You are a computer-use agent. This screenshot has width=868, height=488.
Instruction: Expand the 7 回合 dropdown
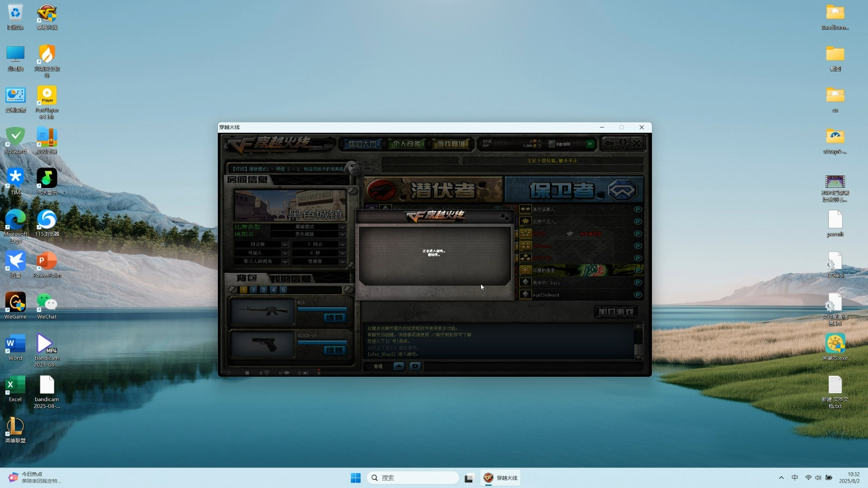click(342, 244)
